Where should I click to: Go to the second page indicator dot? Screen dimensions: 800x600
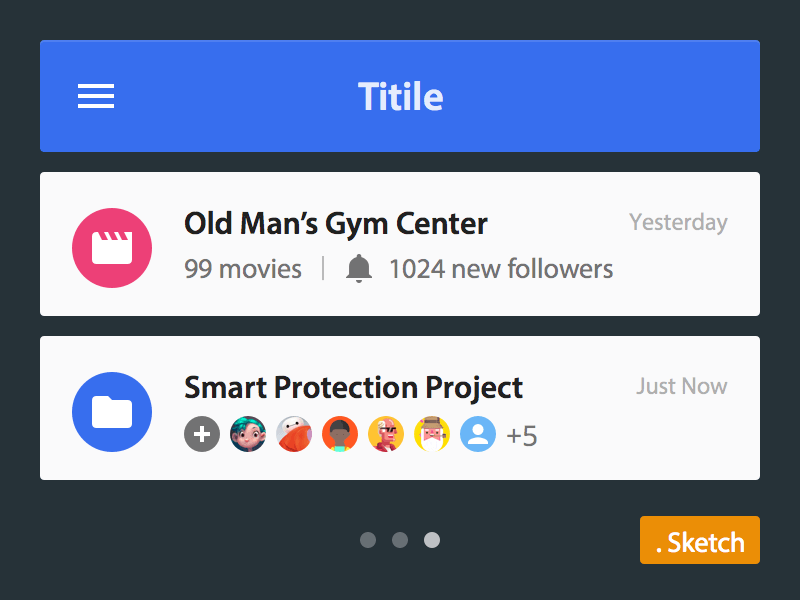coord(400,540)
